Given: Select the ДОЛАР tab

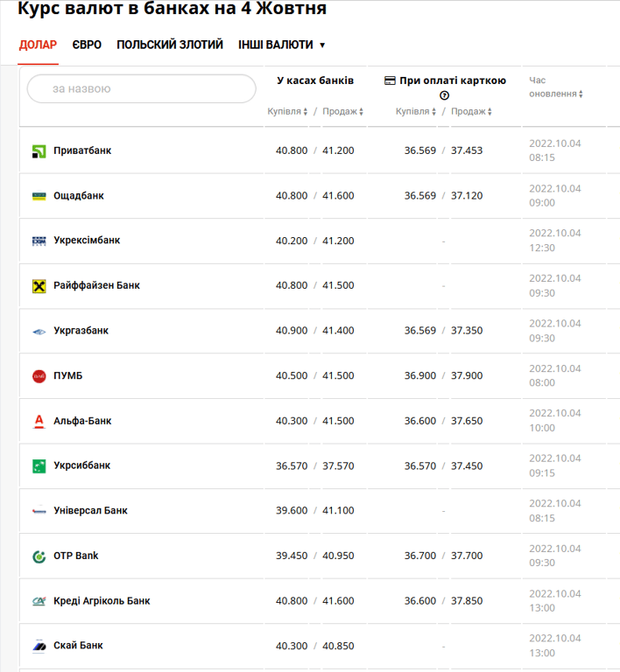Looking at the screenshot, I should 38,45.
